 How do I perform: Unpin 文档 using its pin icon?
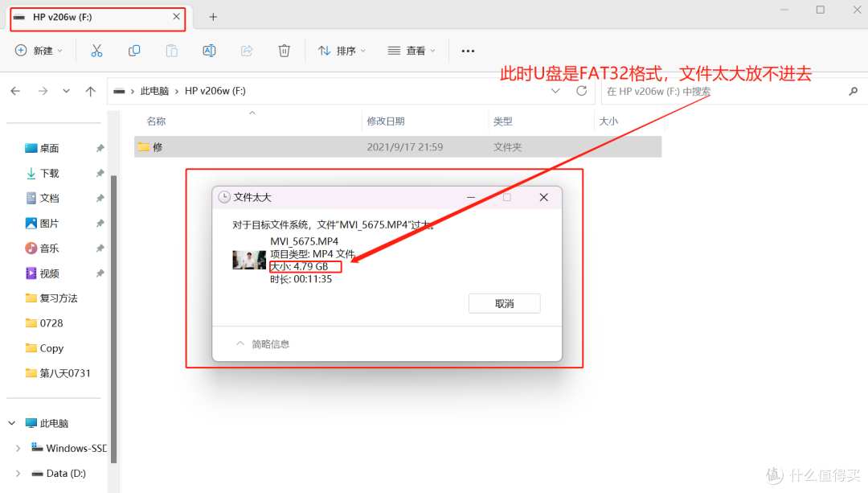pyautogui.click(x=100, y=199)
